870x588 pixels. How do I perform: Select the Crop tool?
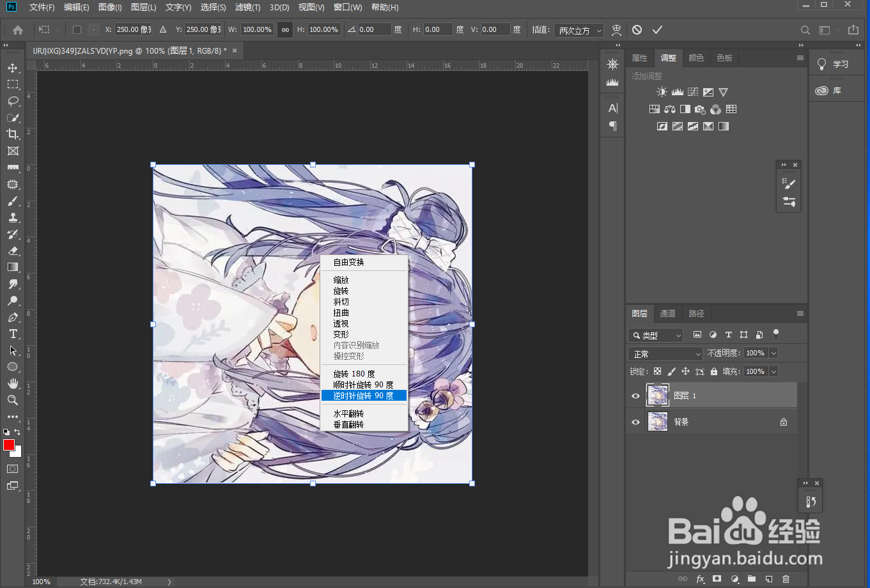click(13, 134)
